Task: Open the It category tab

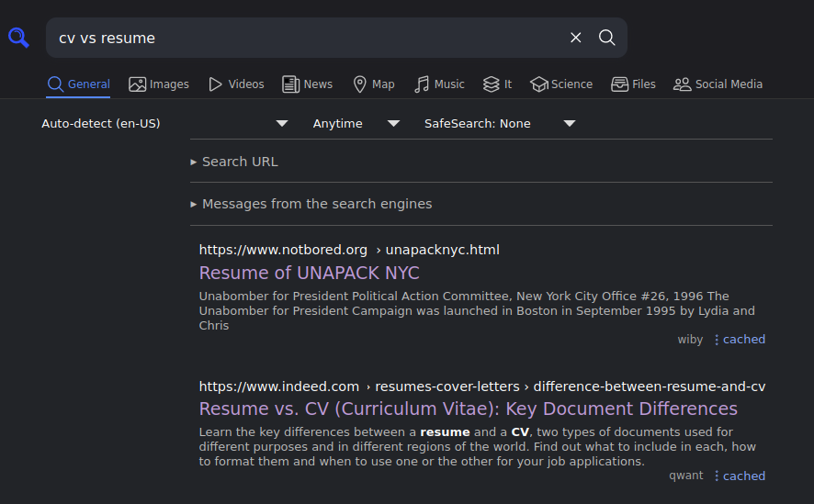Action: click(497, 84)
